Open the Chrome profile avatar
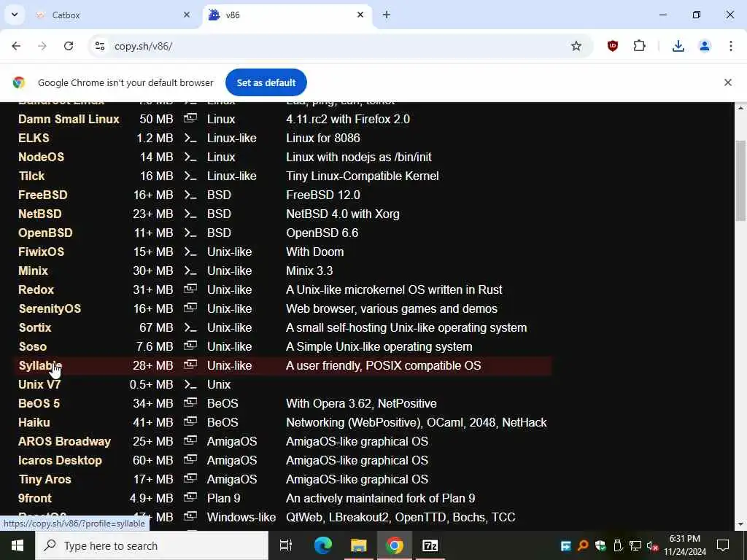Viewport: 747px width, 560px height. pyautogui.click(x=704, y=46)
